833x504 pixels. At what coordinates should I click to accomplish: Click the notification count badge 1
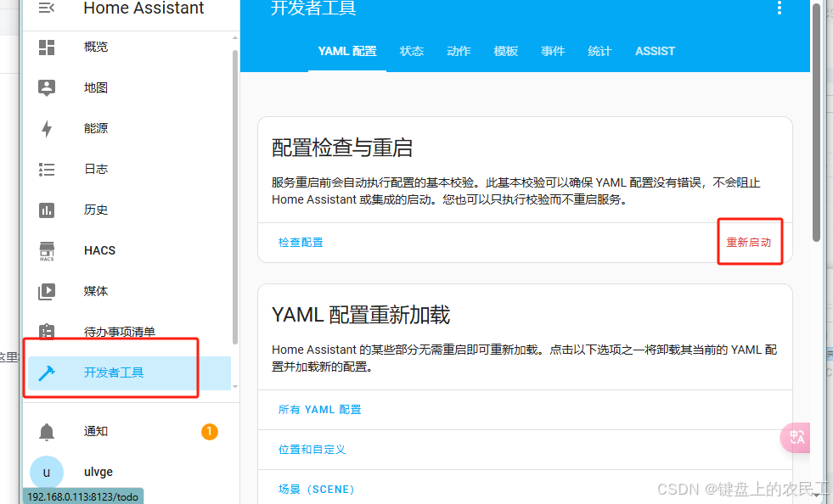pyautogui.click(x=210, y=432)
